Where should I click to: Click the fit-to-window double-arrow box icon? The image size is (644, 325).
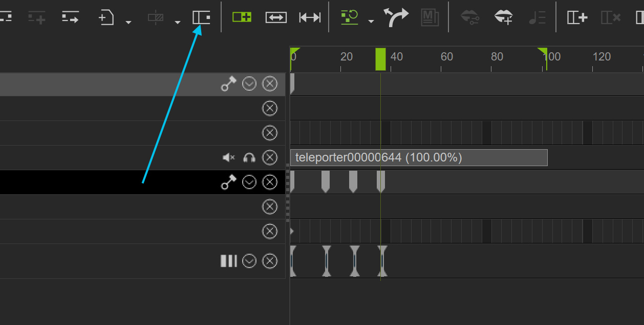276,17
